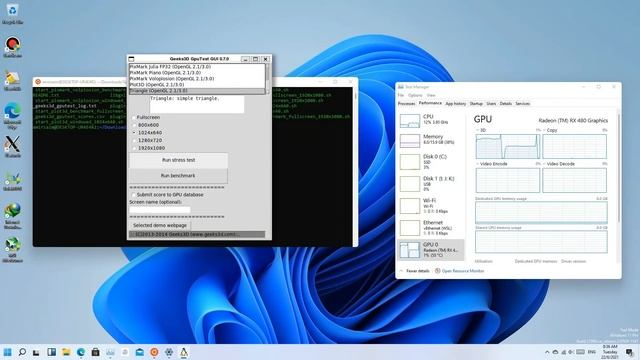Enable Submit score to GPU database

click(167, 195)
